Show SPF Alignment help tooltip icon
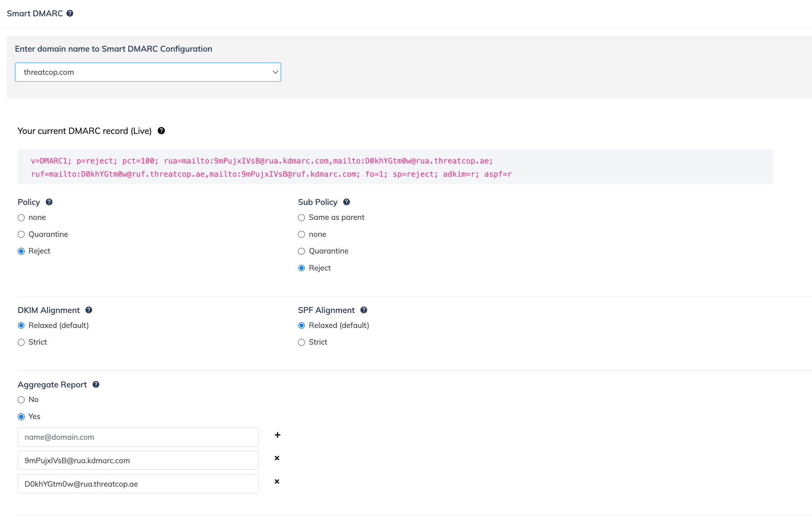The width and height of the screenshot is (812, 522). [364, 310]
